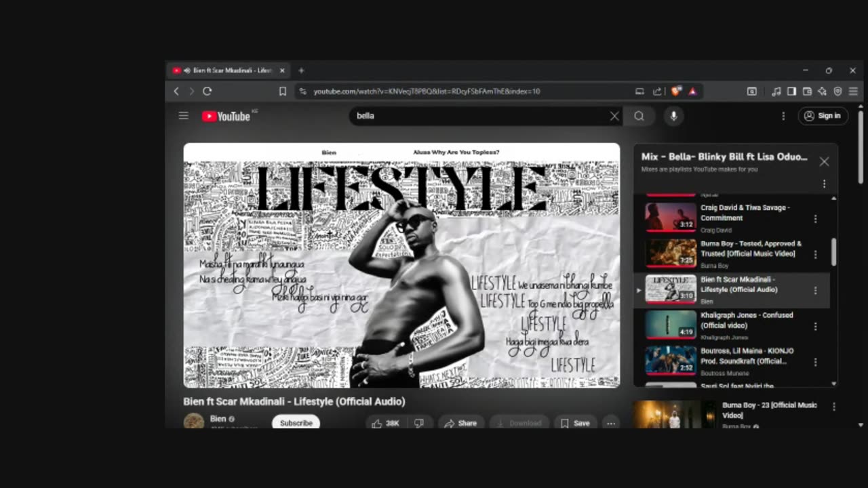868x488 pixels.
Task: Click the Burna Boy - 23 video title
Action: [x=770, y=410]
